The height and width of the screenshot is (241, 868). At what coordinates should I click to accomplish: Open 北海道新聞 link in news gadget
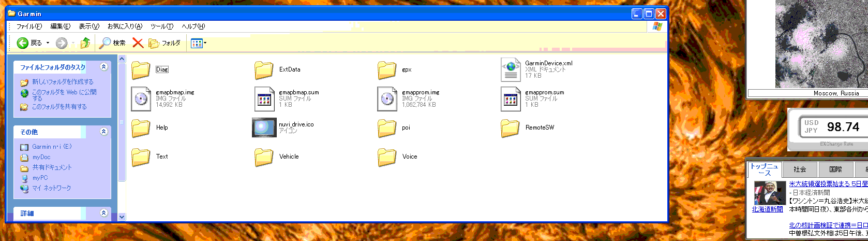767,209
